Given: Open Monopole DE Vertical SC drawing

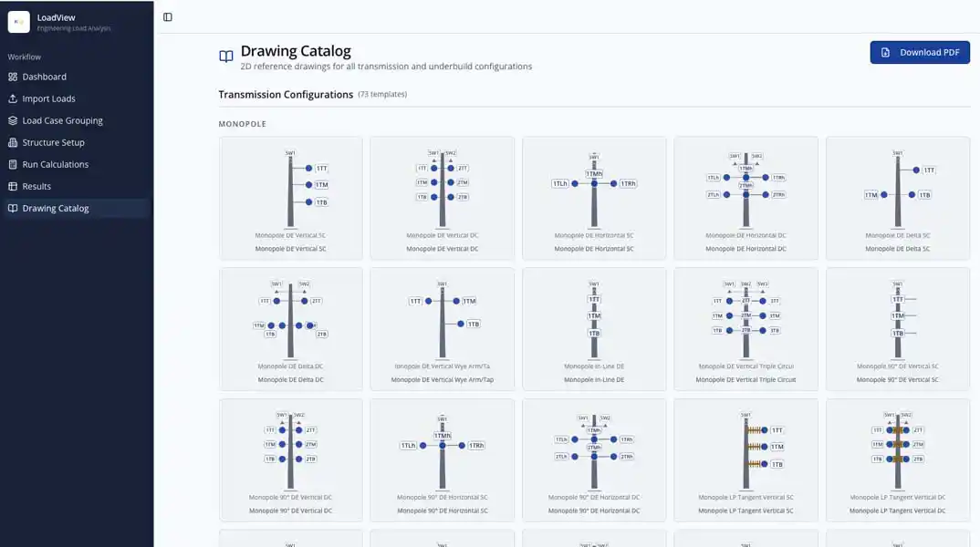Looking at the screenshot, I should coord(291,198).
